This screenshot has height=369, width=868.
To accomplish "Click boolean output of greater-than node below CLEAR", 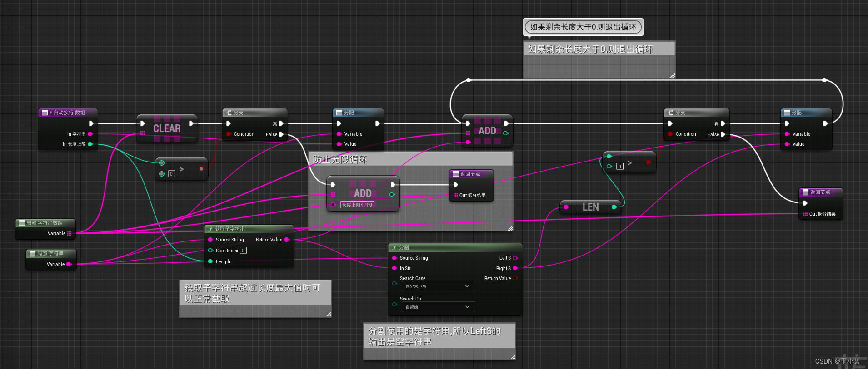I will (x=201, y=169).
